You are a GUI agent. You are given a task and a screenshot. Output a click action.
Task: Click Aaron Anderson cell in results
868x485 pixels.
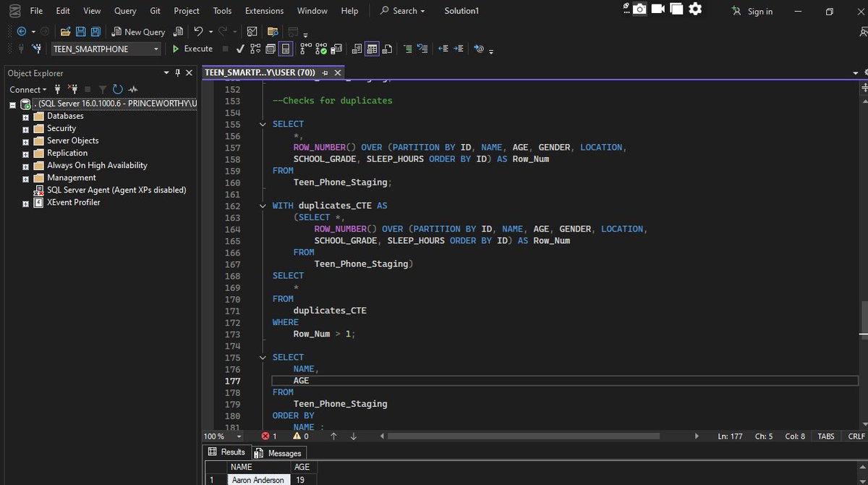(x=258, y=479)
